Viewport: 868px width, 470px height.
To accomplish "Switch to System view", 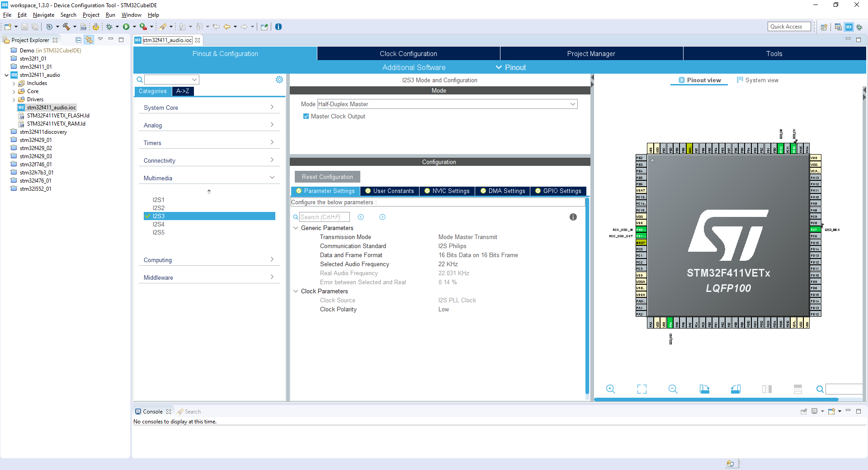I will point(758,80).
